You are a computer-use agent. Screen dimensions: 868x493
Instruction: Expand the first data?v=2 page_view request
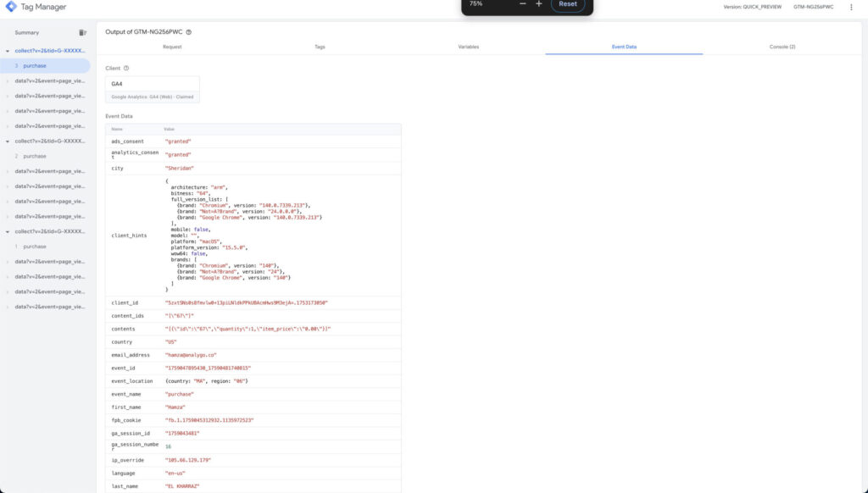[7, 81]
